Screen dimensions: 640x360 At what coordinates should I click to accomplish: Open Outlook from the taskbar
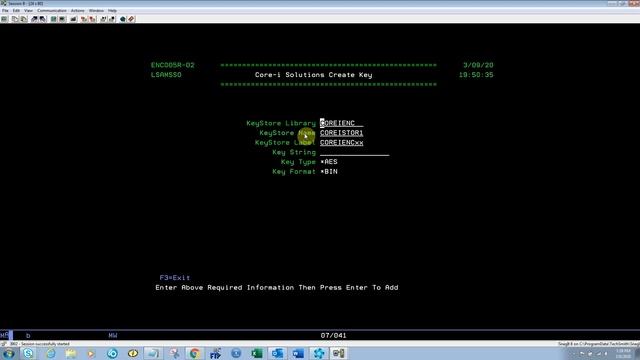click(278, 353)
